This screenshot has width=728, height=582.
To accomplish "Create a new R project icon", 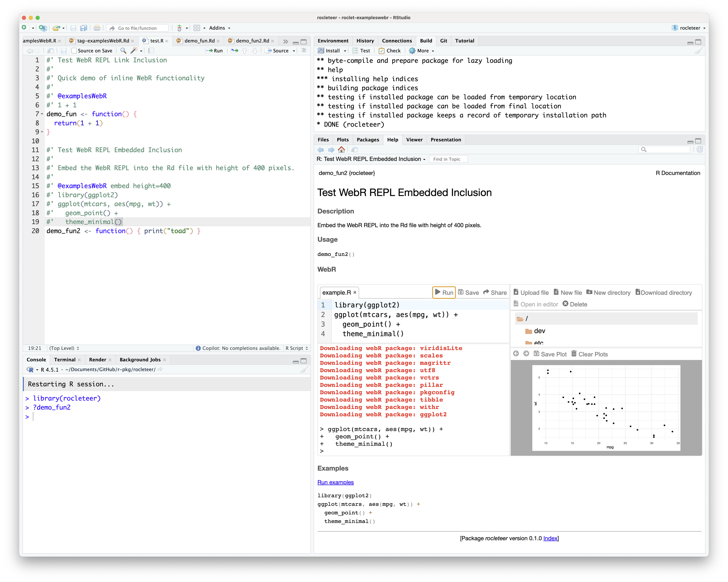I will pos(42,28).
